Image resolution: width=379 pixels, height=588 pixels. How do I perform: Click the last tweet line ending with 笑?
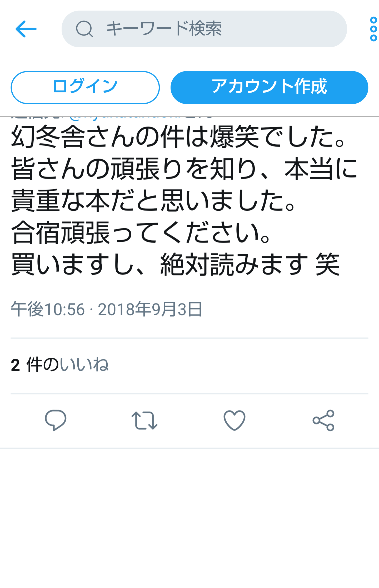(176, 265)
